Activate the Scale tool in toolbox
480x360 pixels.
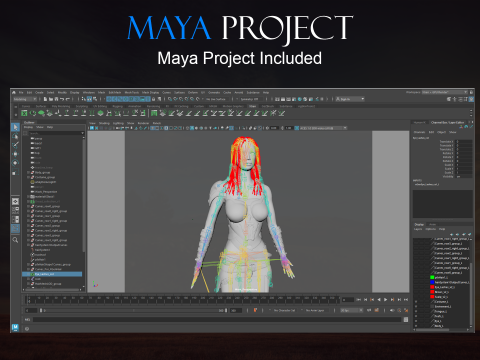[x=15, y=172]
